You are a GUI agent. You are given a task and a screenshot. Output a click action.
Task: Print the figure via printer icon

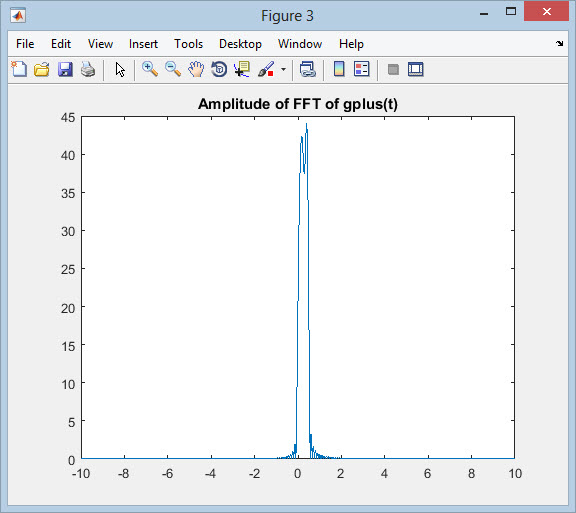point(88,69)
